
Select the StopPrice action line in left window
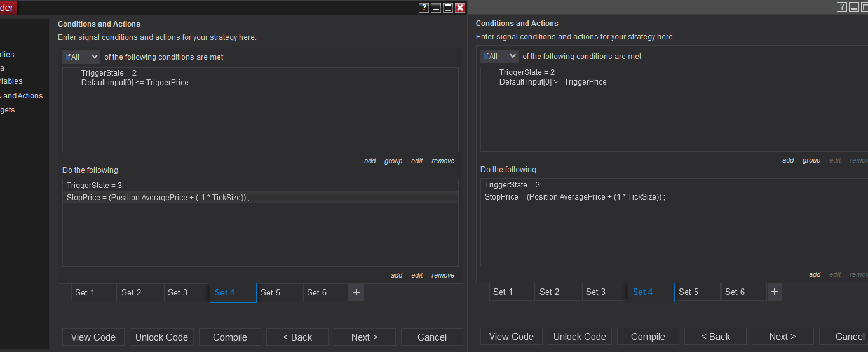click(158, 198)
